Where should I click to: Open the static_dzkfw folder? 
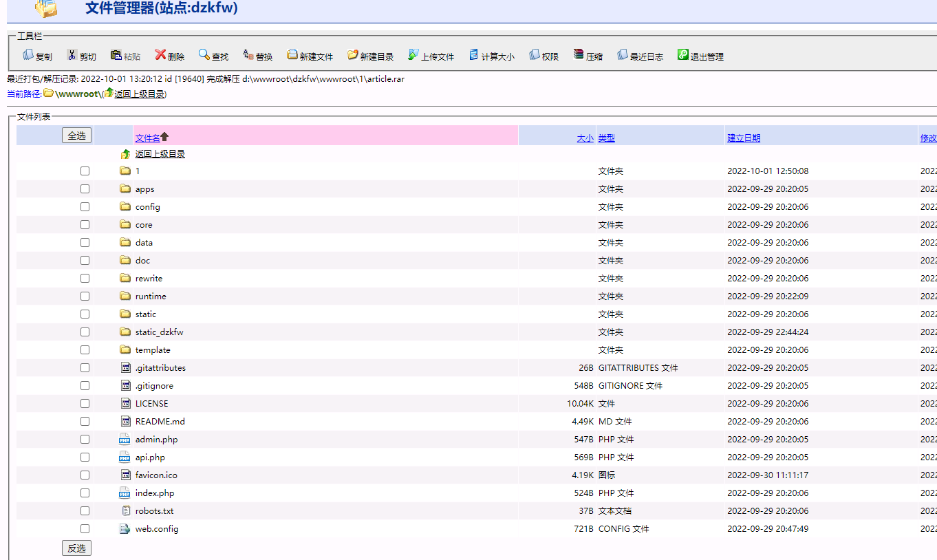(159, 332)
